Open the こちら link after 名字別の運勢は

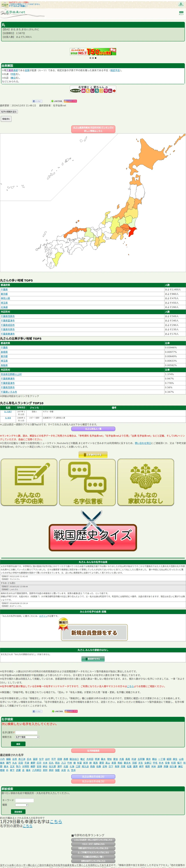tap(28, 826)
